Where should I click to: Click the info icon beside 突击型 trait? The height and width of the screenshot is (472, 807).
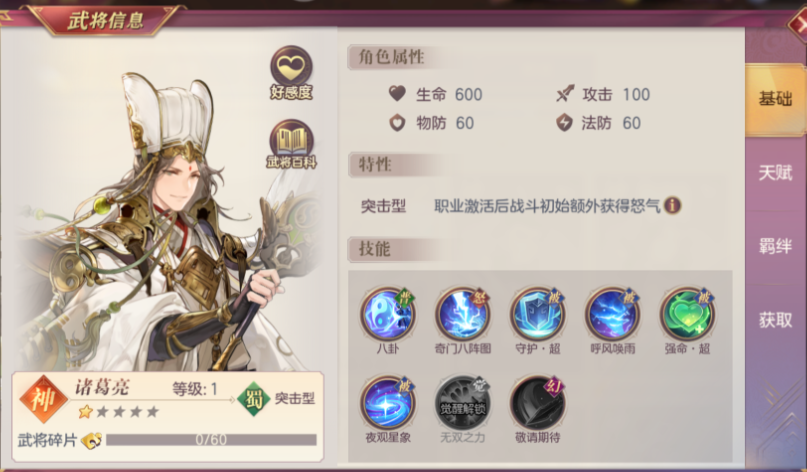point(673,205)
